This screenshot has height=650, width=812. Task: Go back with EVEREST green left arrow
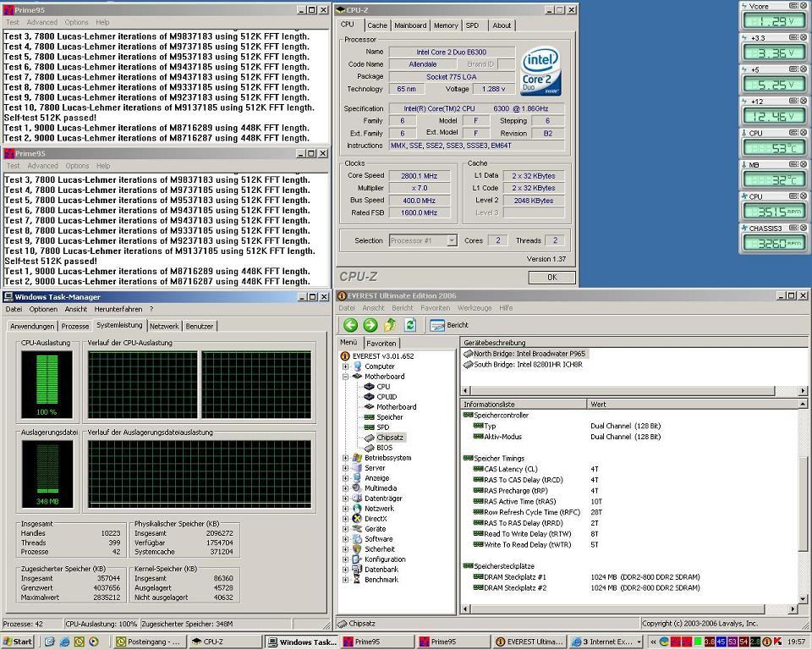tap(350, 325)
